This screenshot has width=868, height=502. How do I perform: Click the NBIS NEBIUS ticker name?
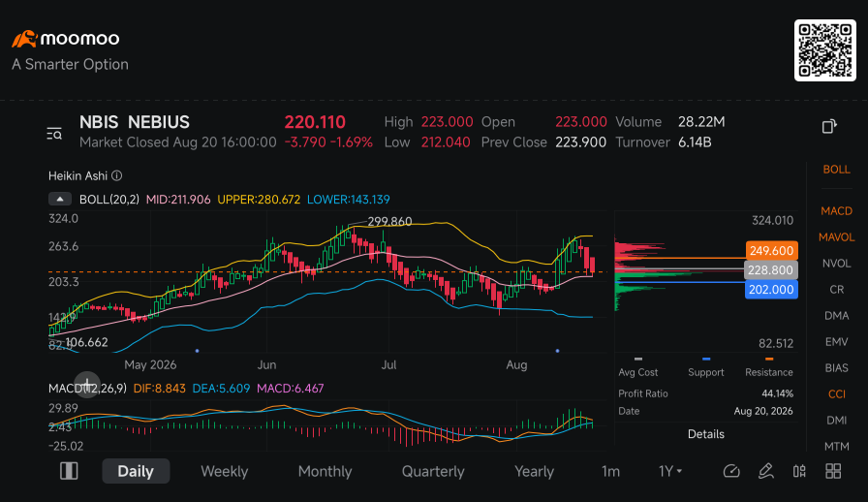coord(135,122)
